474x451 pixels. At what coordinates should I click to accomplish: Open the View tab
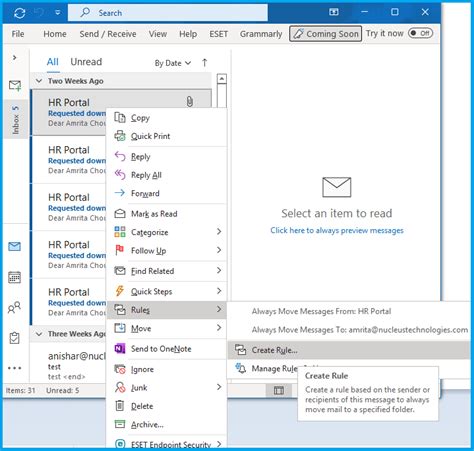158,34
